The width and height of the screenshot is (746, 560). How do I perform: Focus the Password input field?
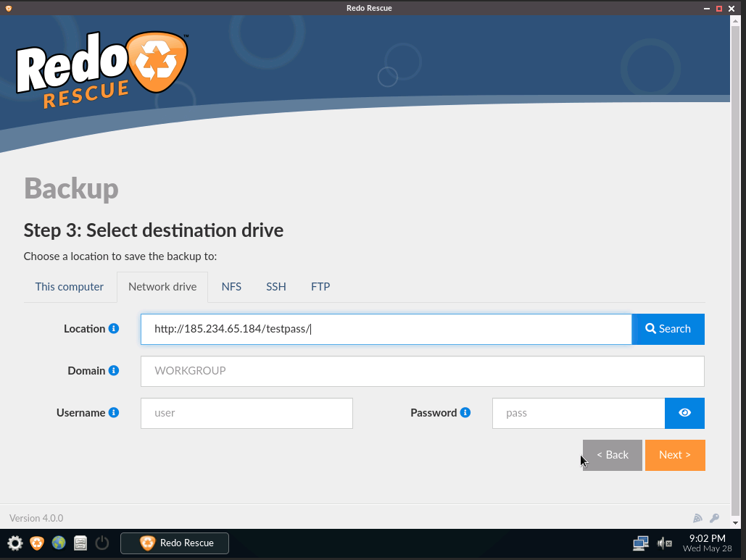click(x=579, y=413)
